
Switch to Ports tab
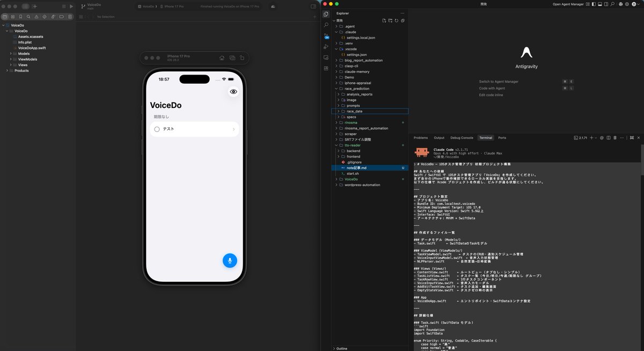(x=502, y=138)
